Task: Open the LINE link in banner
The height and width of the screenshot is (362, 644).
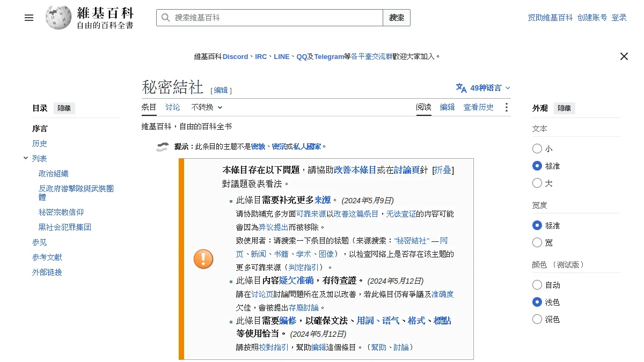Action: 281,56
